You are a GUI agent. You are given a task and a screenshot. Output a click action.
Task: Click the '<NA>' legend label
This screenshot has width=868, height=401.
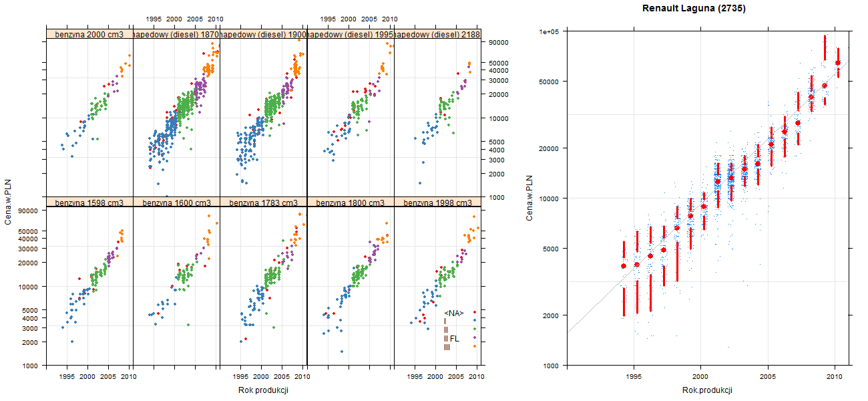453,313
